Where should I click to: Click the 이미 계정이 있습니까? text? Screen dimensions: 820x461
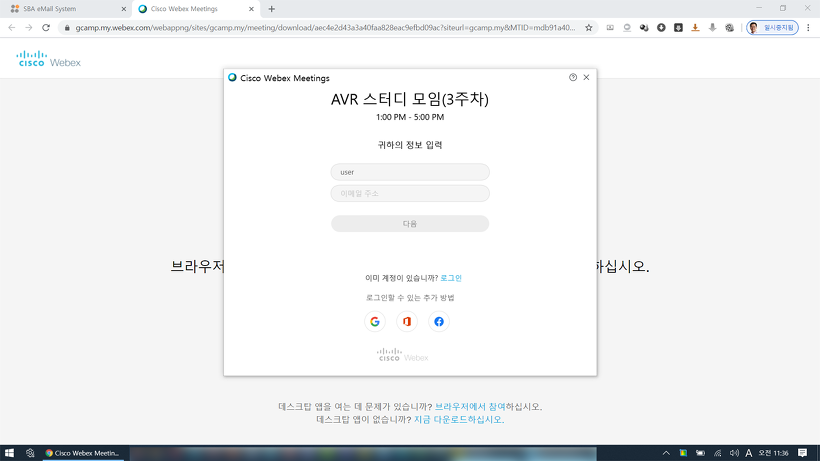click(x=402, y=278)
